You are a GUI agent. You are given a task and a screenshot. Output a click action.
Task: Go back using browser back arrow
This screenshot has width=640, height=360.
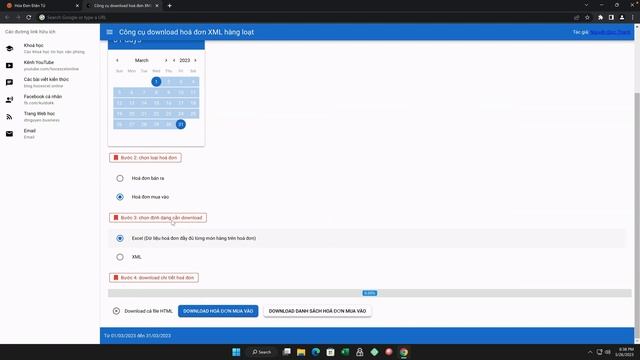point(7,18)
